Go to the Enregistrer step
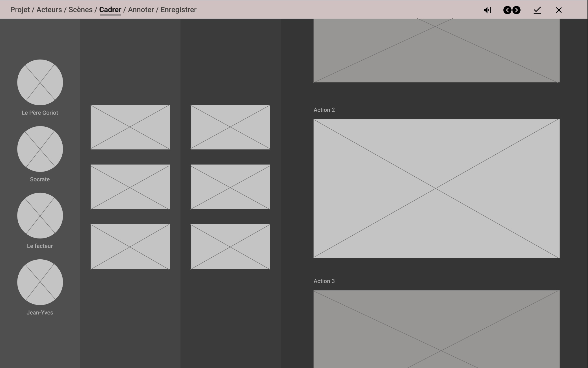The width and height of the screenshot is (588, 368). point(178,10)
